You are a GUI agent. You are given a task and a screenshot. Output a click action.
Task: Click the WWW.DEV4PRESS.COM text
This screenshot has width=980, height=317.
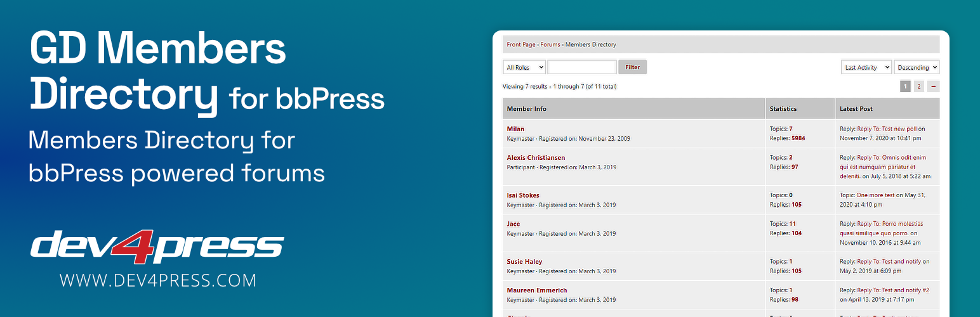point(158,280)
